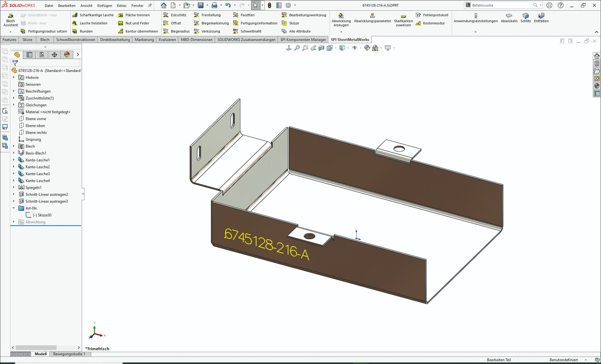Toggle the hide/show items eye icon
This screenshot has height=364, width=601.
355,48
